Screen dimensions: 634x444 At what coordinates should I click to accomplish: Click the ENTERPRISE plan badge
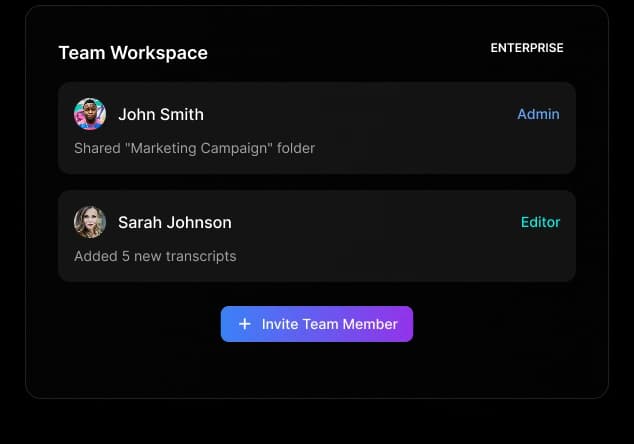pos(526,48)
